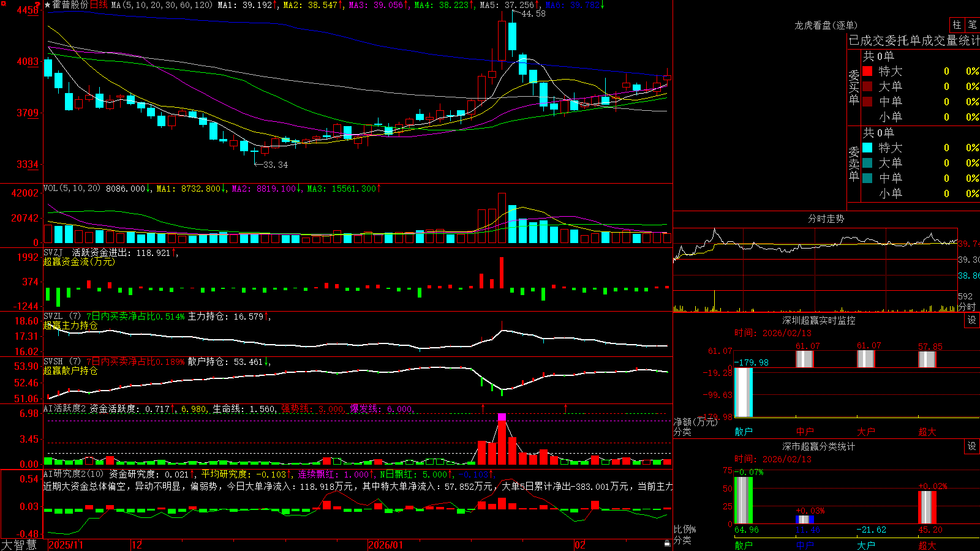This screenshot has width=980, height=551.
Task: Jump to 2026/01 on the time axis
Action: [x=385, y=545]
